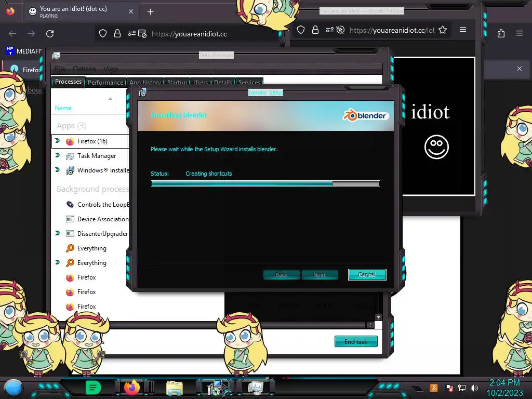
Task: Open the MEDIAFIRE bookmark
Action: pos(24,51)
